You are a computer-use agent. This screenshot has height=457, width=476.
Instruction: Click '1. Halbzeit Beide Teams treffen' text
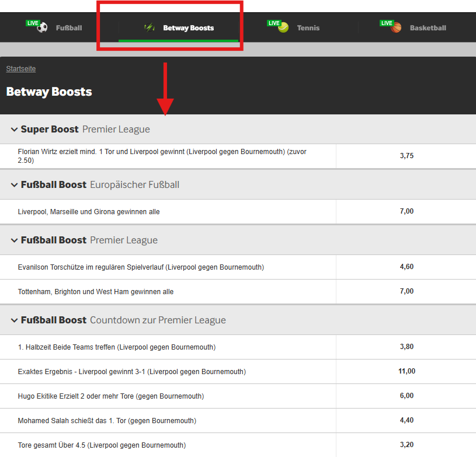coord(117,347)
